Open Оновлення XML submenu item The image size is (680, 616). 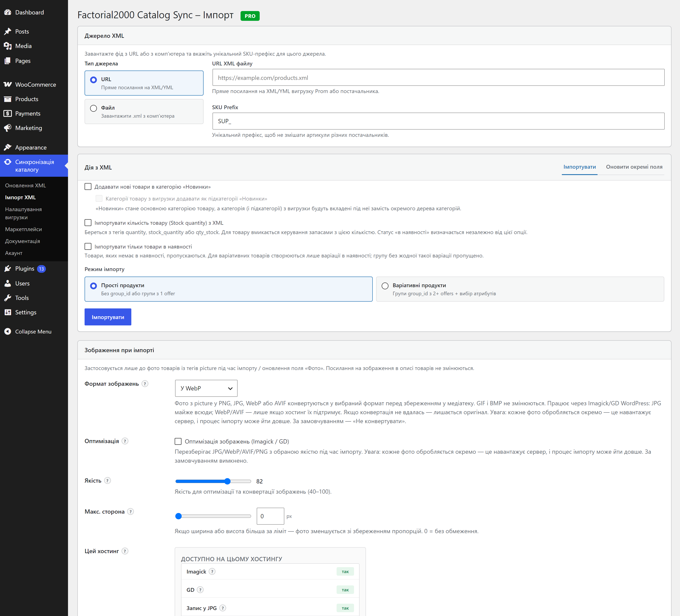[x=26, y=185]
